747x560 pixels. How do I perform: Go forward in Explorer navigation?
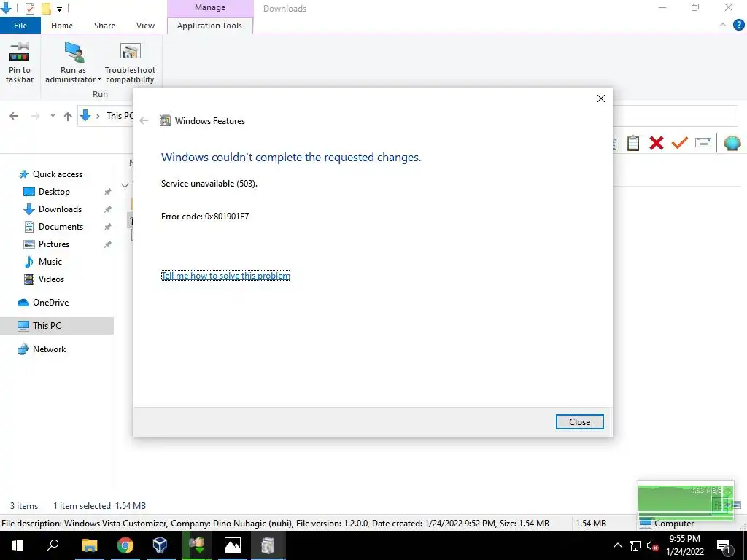click(x=35, y=116)
